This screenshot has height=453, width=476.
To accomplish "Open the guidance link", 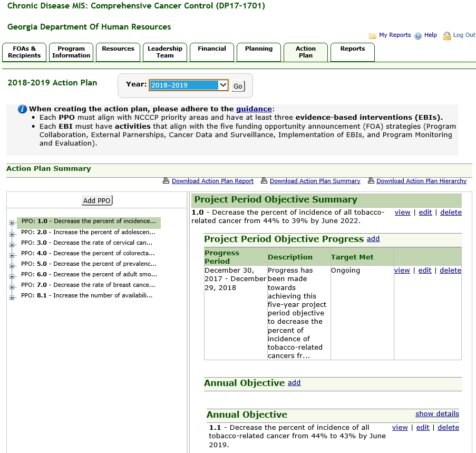I will coord(254,109).
